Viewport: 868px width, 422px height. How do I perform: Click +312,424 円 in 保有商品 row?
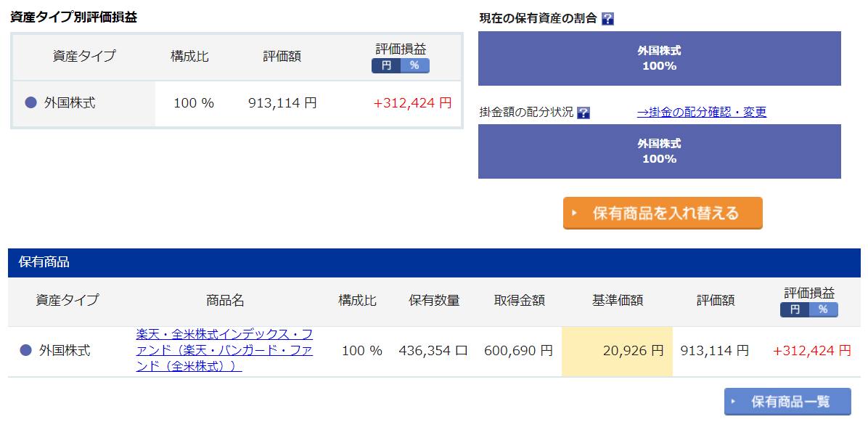tap(812, 351)
